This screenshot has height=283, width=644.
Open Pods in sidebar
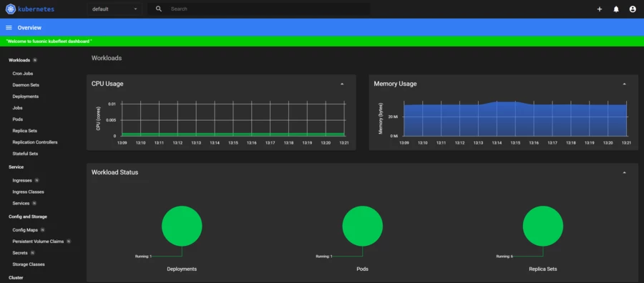coord(18,119)
